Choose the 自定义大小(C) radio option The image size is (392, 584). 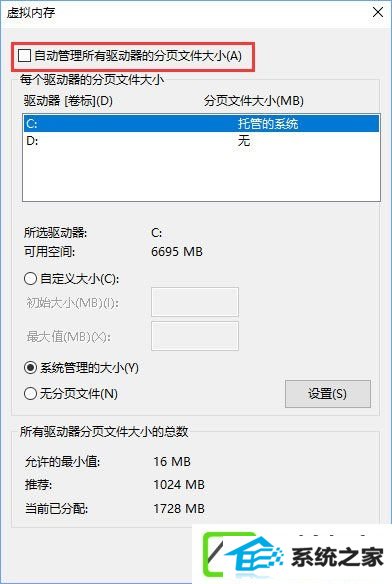pyautogui.click(x=31, y=279)
